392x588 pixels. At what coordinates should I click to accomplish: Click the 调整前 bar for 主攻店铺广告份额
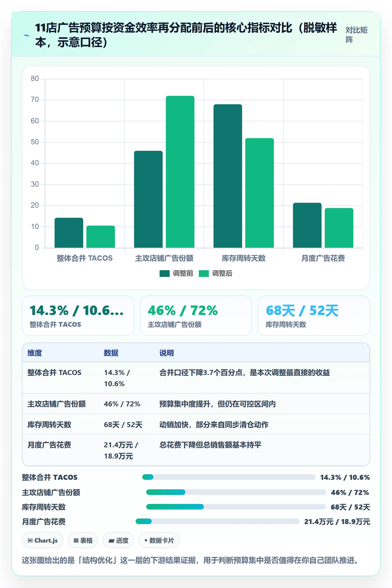(x=148, y=199)
